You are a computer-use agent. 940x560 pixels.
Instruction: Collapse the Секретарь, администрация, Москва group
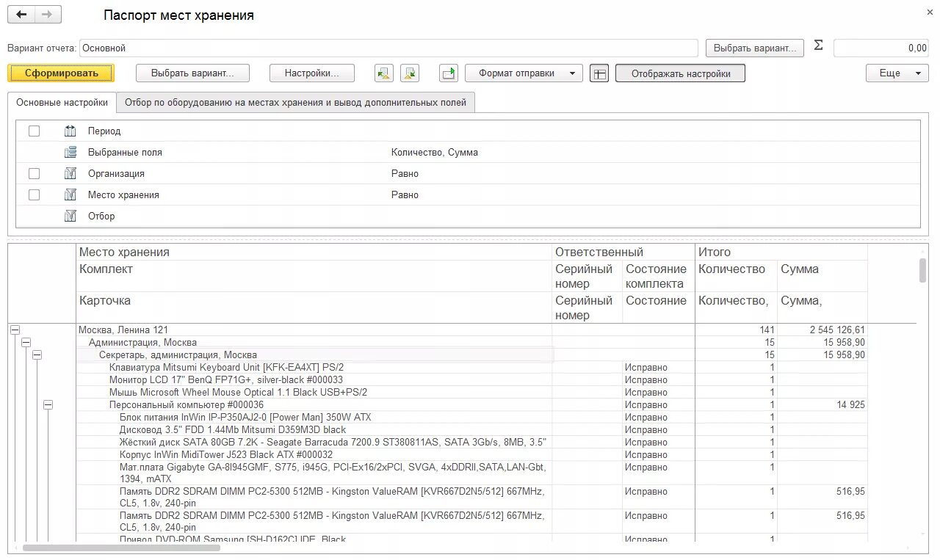click(x=37, y=355)
